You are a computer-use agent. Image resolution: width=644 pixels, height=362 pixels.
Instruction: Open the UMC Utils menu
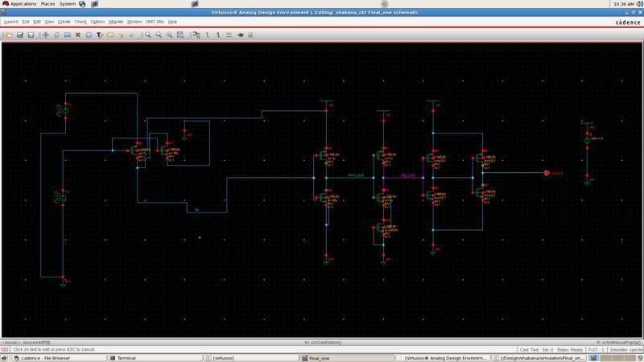coord(156,22)
